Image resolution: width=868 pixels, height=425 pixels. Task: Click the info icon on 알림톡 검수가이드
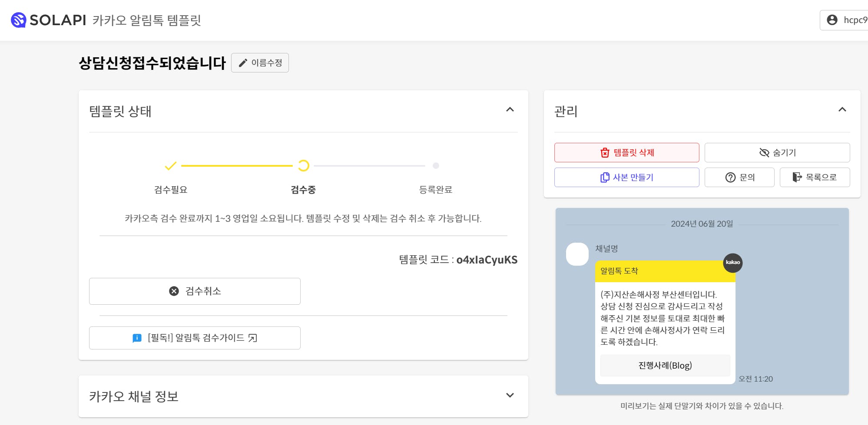[x=137, y=338]
